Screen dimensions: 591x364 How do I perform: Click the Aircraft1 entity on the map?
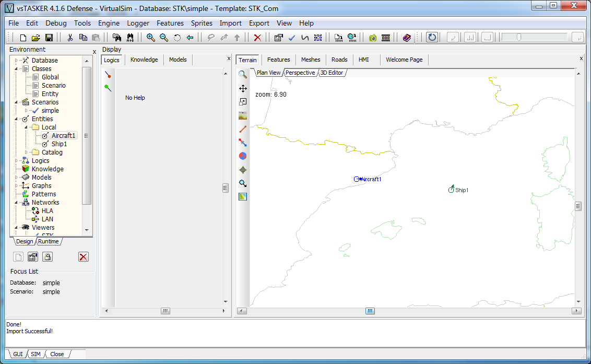[x=359, y=179]
